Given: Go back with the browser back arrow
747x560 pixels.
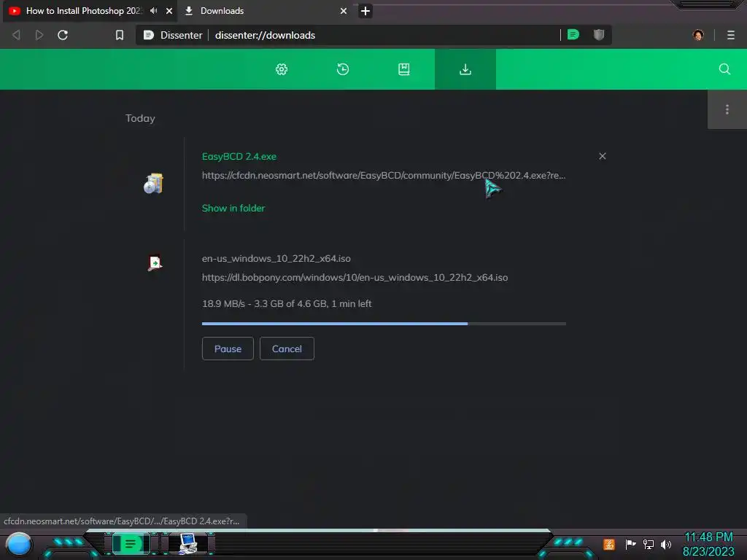Looking at the screenshot, I should tap(16, 35).
